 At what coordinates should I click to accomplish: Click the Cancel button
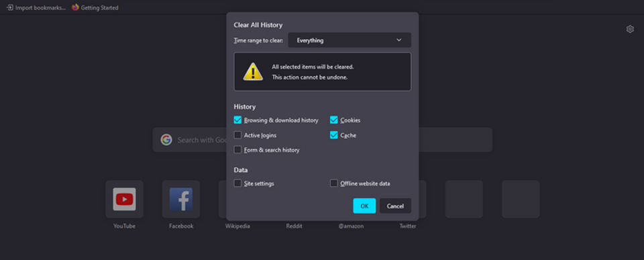[395, 206]
